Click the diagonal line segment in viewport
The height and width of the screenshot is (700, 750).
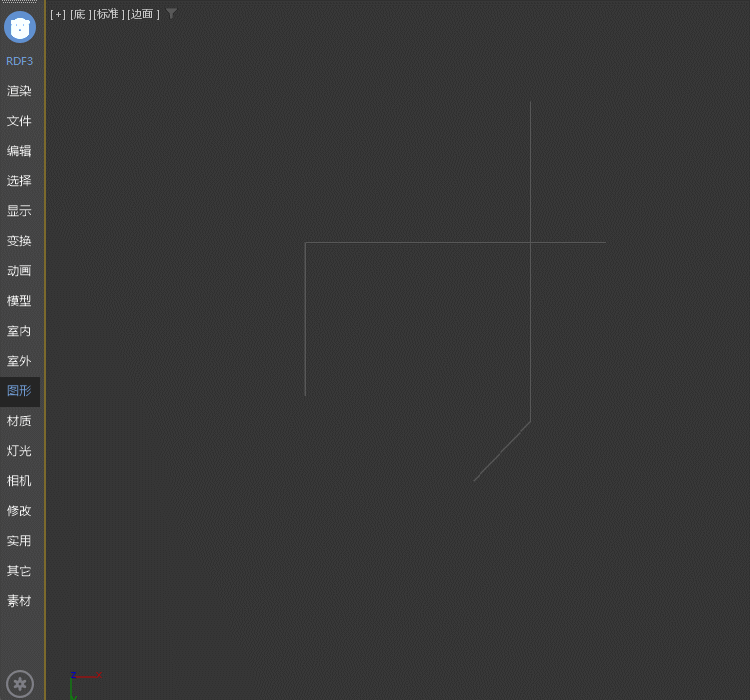click(x=502, y=451)
